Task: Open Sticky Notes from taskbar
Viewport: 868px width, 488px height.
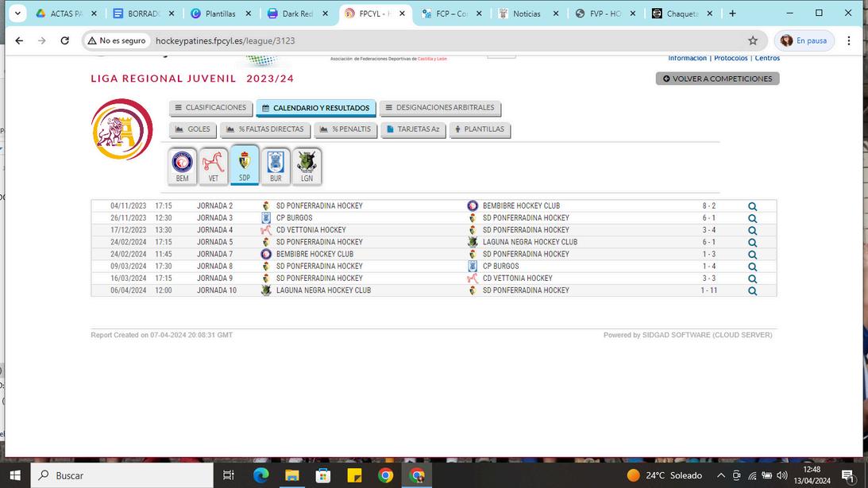Action: tap(354, 475)
